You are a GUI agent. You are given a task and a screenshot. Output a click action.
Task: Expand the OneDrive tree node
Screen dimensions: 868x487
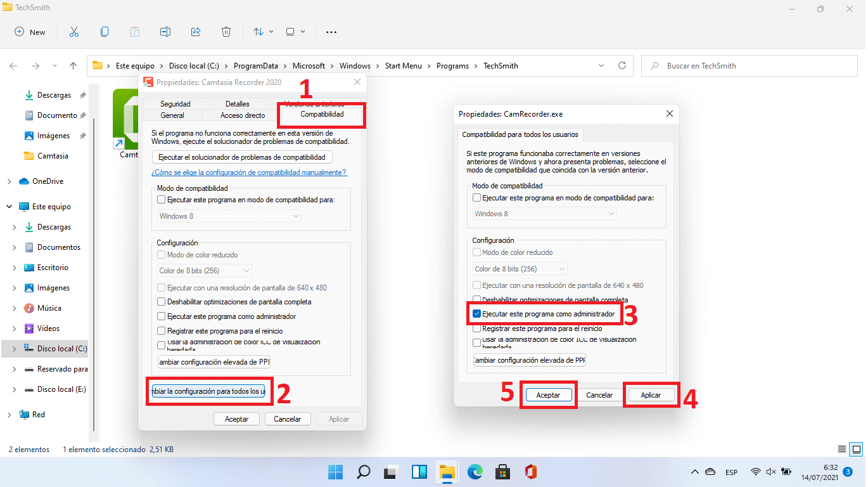click(x=9, y=181)
